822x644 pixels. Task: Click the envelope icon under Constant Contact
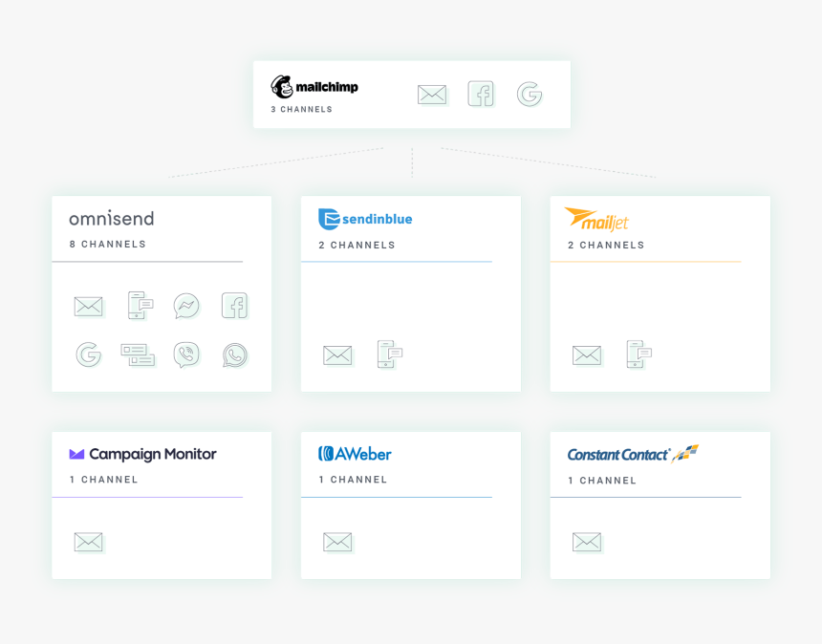[587, 543]
